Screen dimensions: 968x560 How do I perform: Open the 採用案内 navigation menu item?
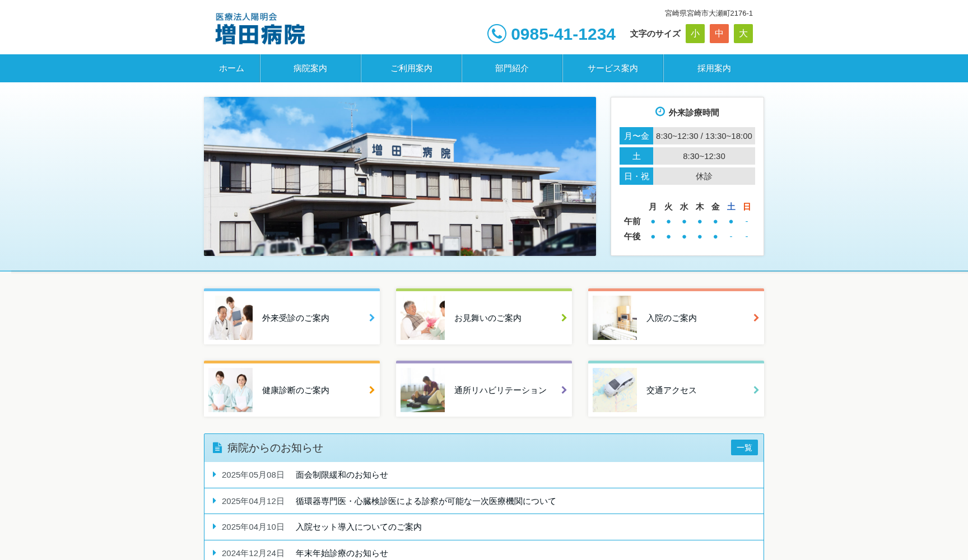click(x=714, y=68)
